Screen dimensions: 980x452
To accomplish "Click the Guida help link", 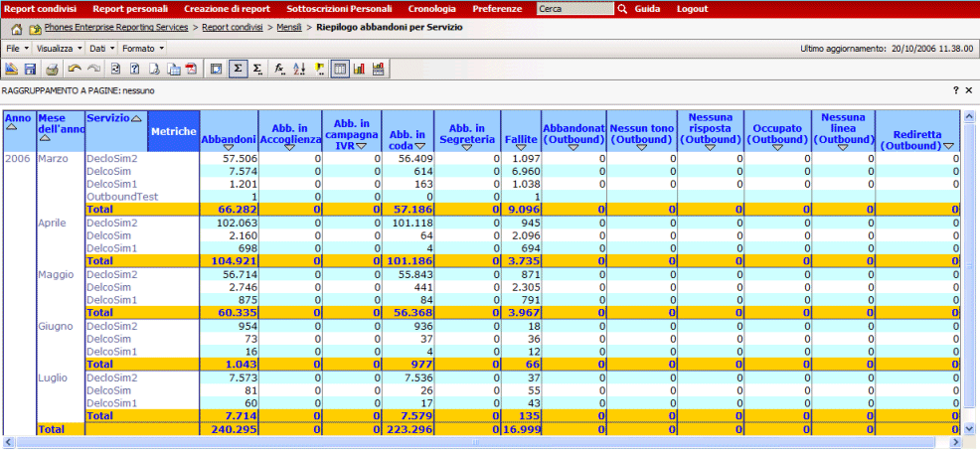I will pos(647,9).
